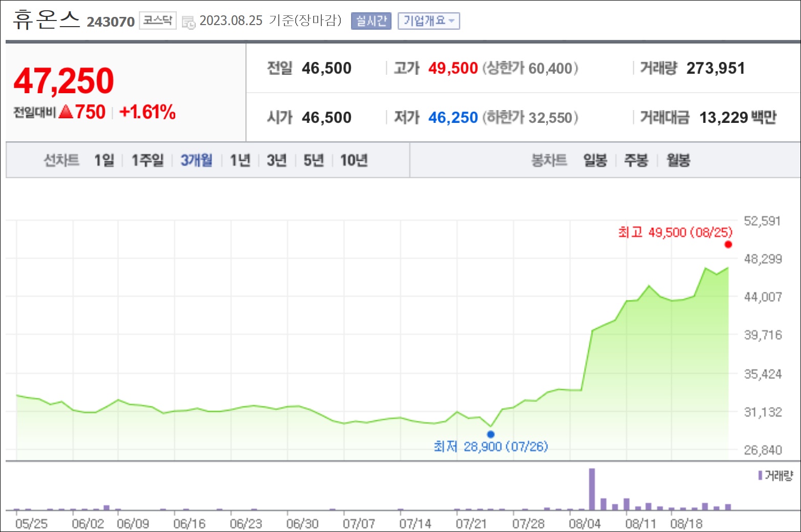Click the 저가 value 46,250
The image size is (801, 532).
(x=453, y=118)
